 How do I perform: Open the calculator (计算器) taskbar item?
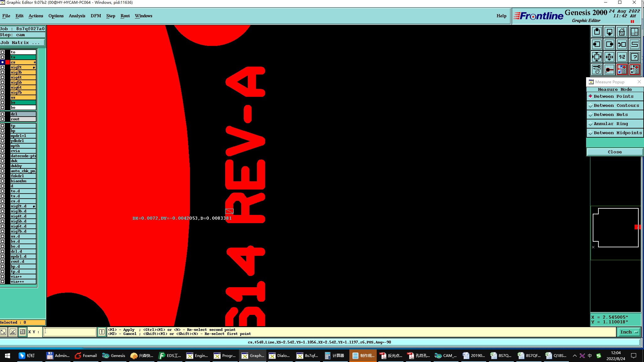334,356
